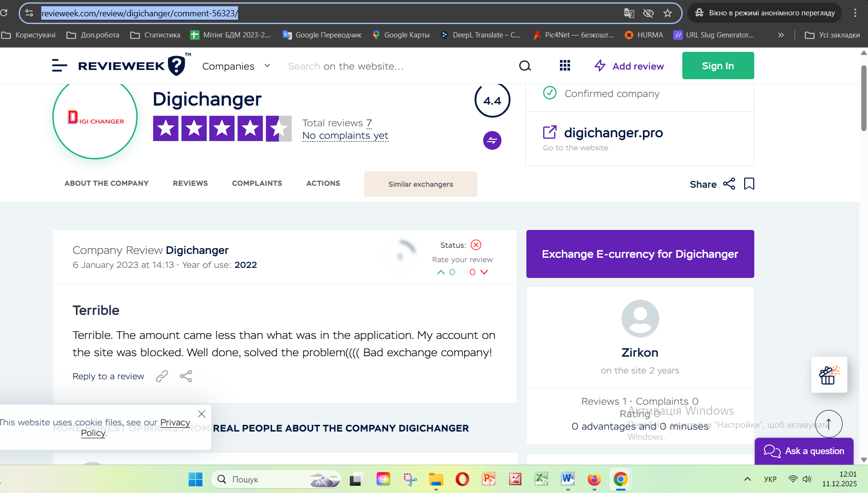Open the Статистика bookmark folder
The width and height of the screenshot is (868, 493).
[x=155, y=35]
